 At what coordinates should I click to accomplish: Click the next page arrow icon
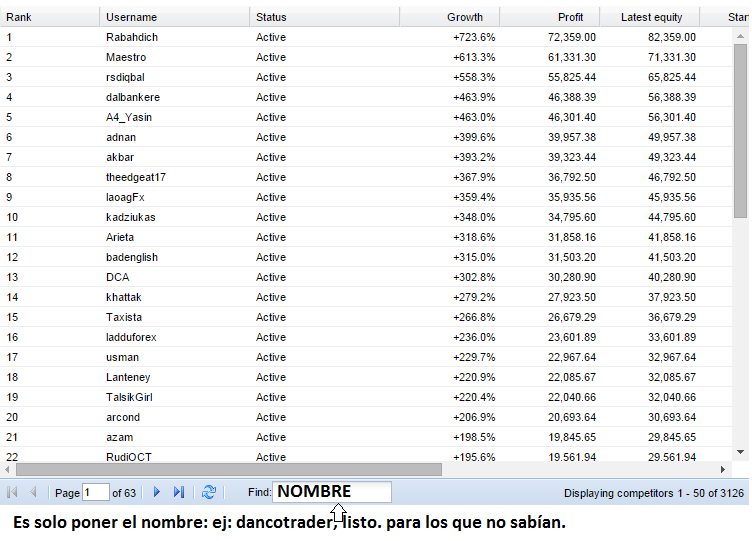tap(157, 492)
